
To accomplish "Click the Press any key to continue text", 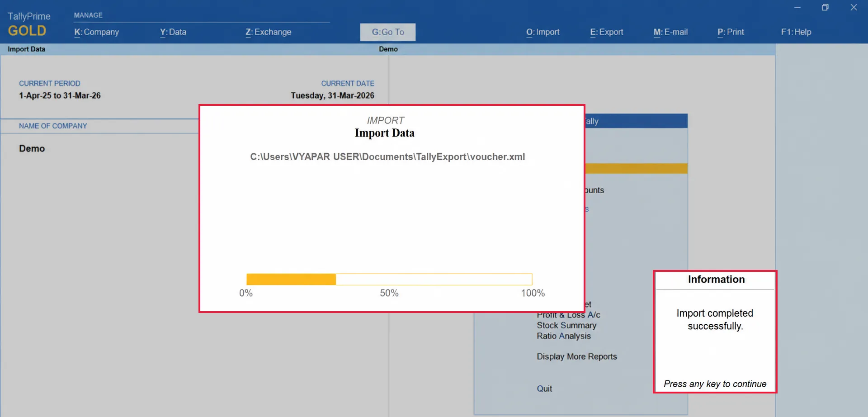I will coord(715,384).
